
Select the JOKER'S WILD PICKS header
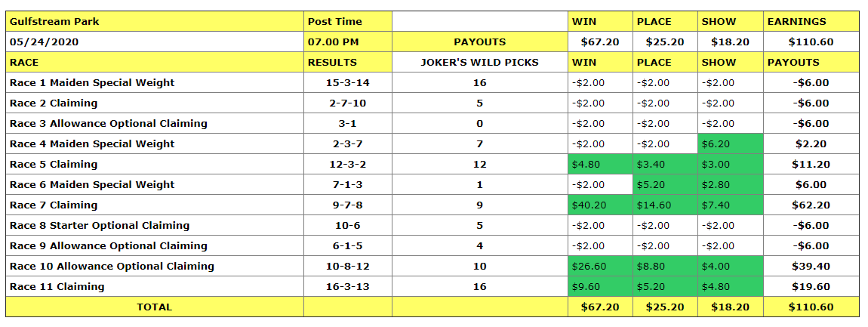coord(479,63)
